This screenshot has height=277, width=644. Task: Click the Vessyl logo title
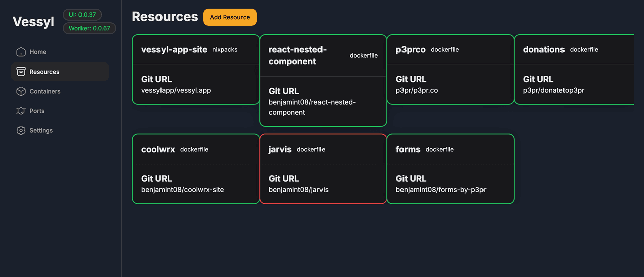pyautogui.click(x=33, y=21)
